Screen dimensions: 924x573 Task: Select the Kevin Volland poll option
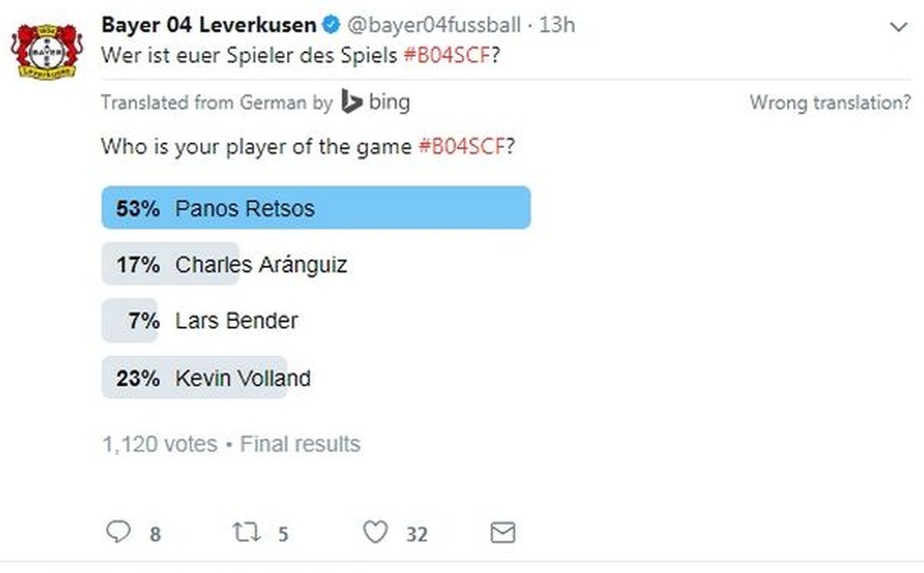(x=243, y=377)
